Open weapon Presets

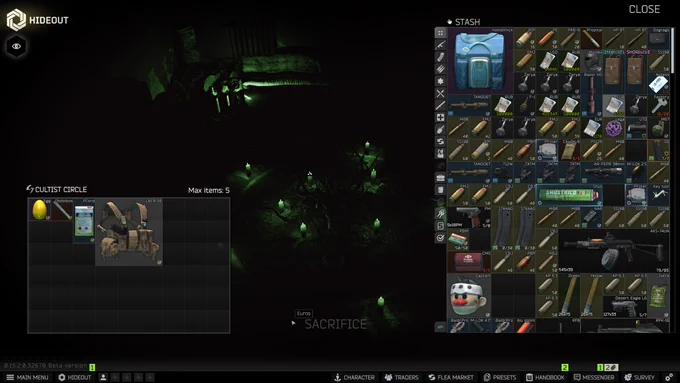coord(500,377)
